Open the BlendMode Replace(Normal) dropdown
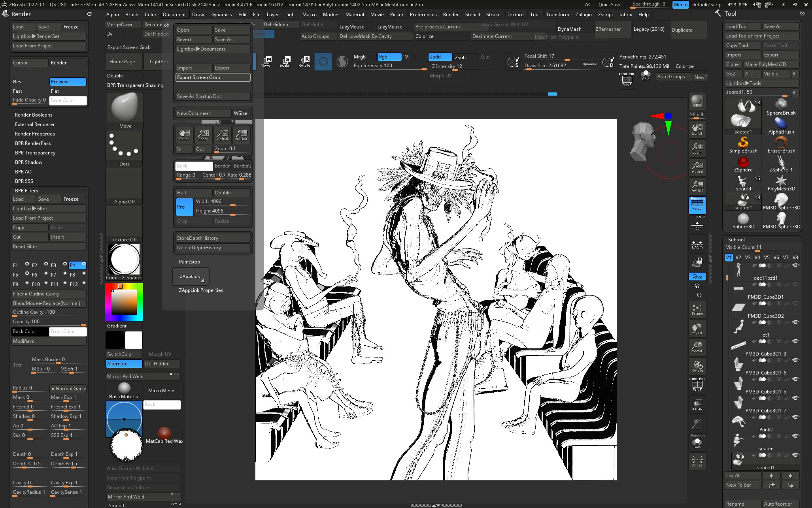Viewport: 812px width, 508px height. click(49, 303)
